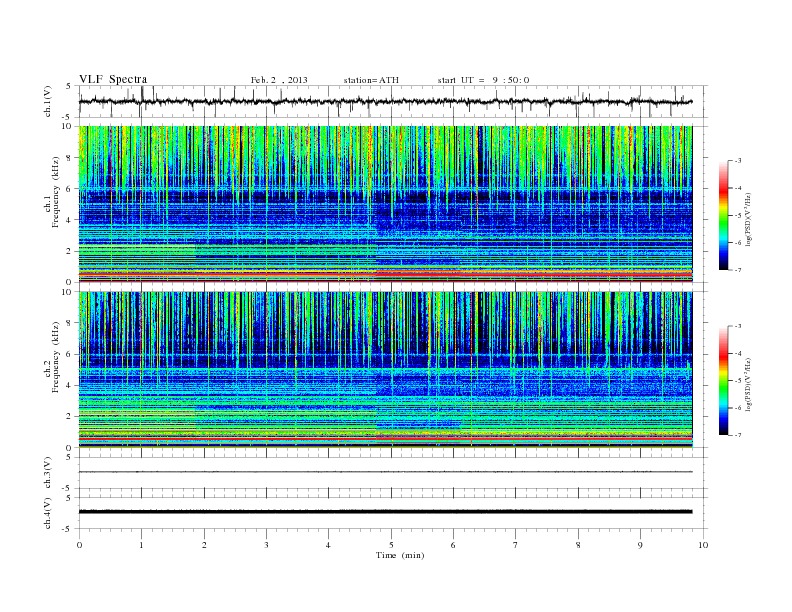Screen dimensions: 792x612
Task: Click the "-7" label on the ch.2 colorbar
Action: point(738,435)
